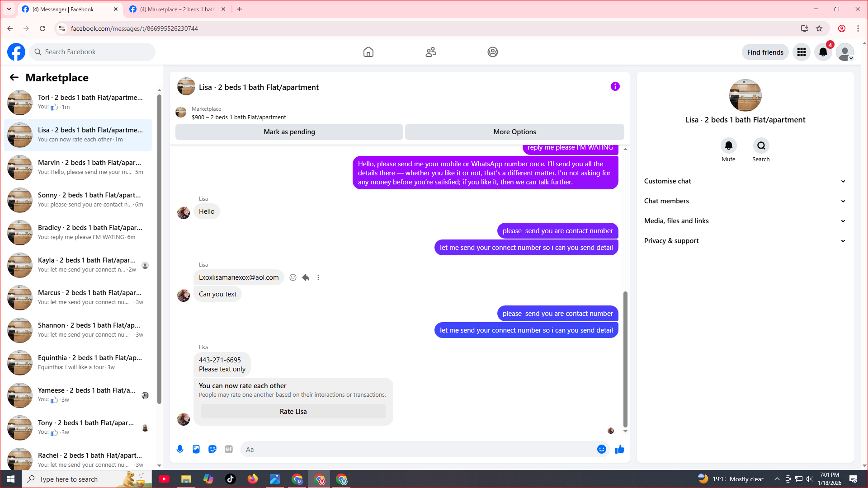Viewport: 868px width, 488px height.
Task: Expand Chat members section
Action: tap(745, 201)
